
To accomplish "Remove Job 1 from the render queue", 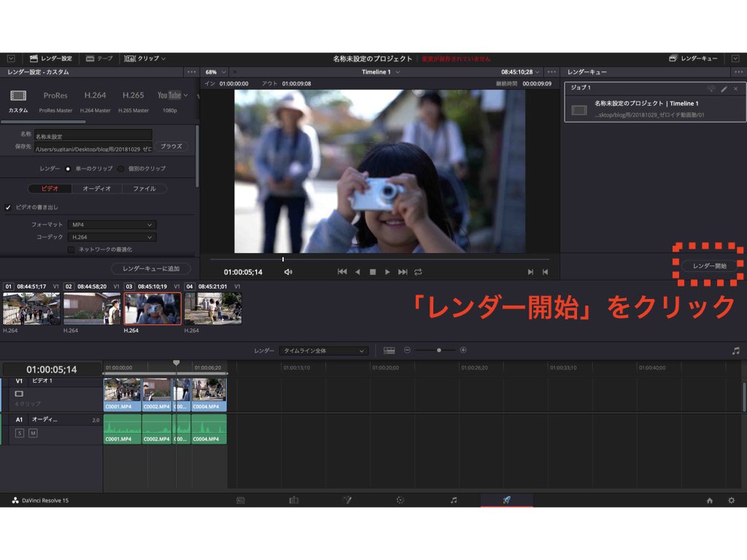I will [x=735, y=89].
